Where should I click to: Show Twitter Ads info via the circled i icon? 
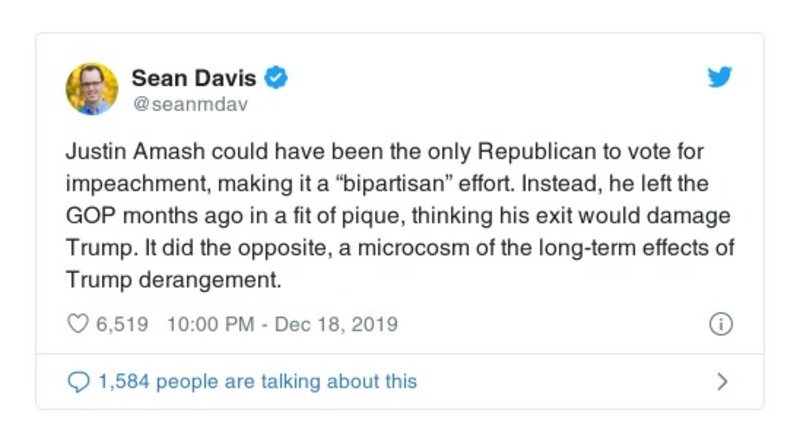pos(720,324)
